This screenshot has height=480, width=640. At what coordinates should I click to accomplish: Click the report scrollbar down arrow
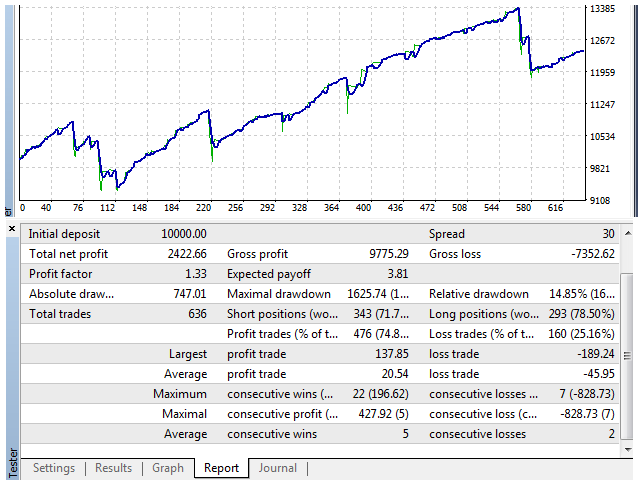(x=628, y=449)
